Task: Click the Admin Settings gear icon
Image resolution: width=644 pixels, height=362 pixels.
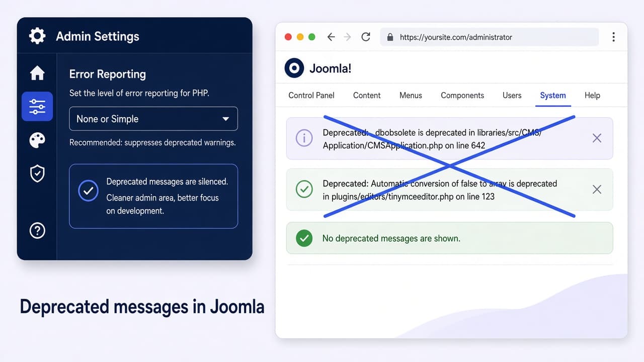Action: [x=37, y=36]
